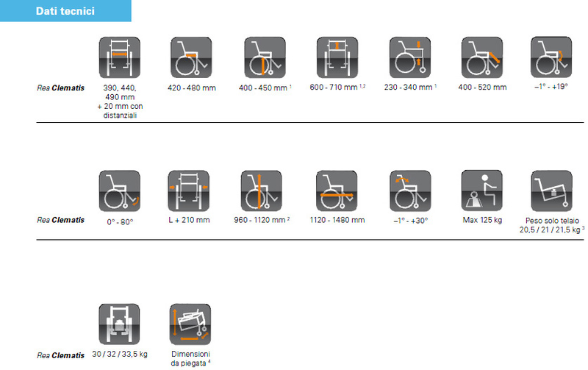
Task: Click the value 30 / 32 / 33,5 kg
Action: [x=120, y=355]
